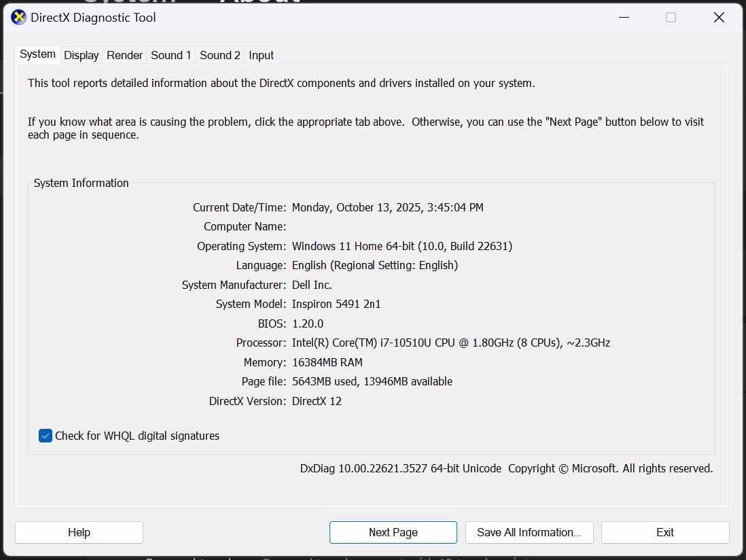Open the Render tab
Image resolution: width=746 pixels, height=560 pixels.
click(124, 55)
